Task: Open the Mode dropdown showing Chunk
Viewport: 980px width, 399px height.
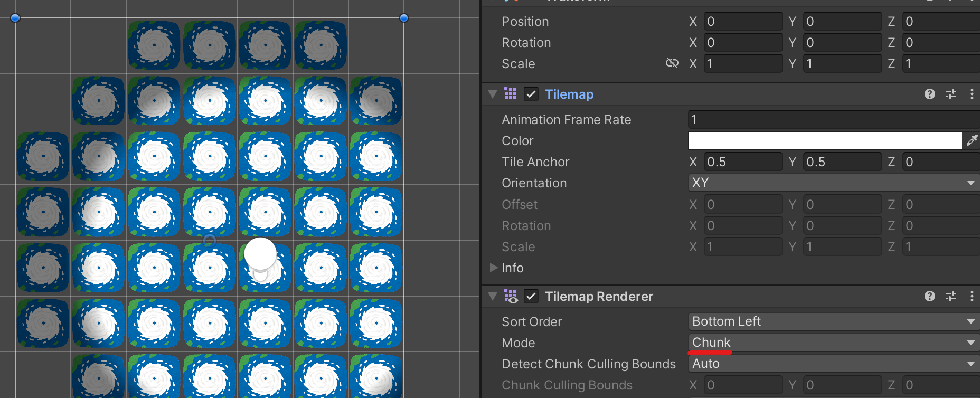Action: [x=833, y=343]
